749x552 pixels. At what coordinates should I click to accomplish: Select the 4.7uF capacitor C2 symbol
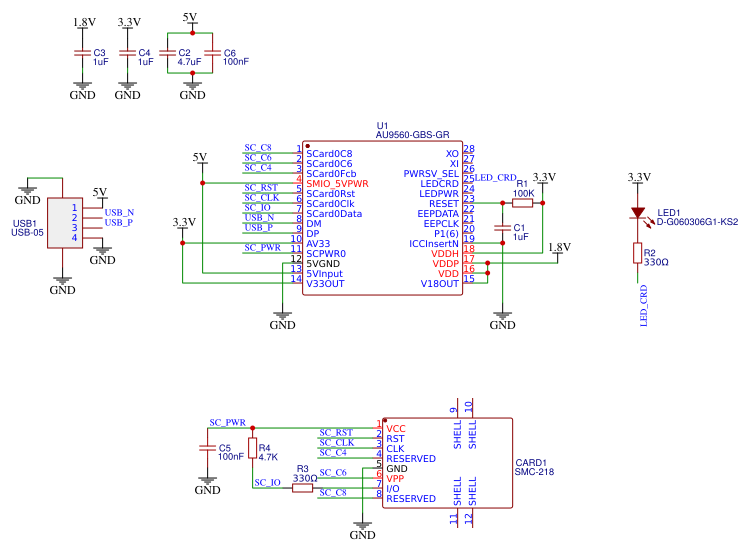click(x=168, y=53)
